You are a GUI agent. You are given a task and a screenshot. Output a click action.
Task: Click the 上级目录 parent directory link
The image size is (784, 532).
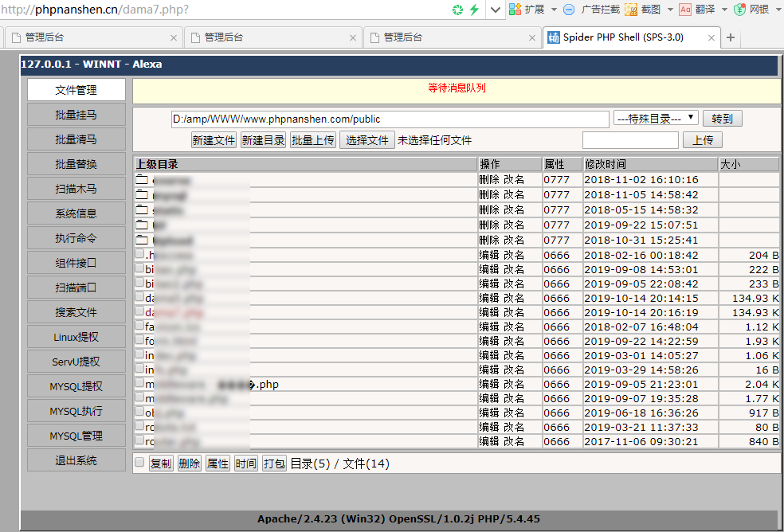tap(157, 164)
